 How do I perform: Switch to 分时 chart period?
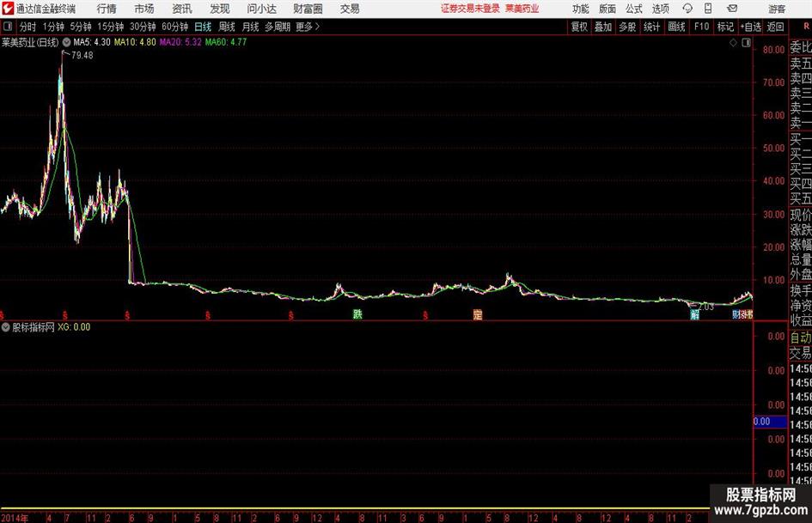pyautogui.click(x=27, y=27)
